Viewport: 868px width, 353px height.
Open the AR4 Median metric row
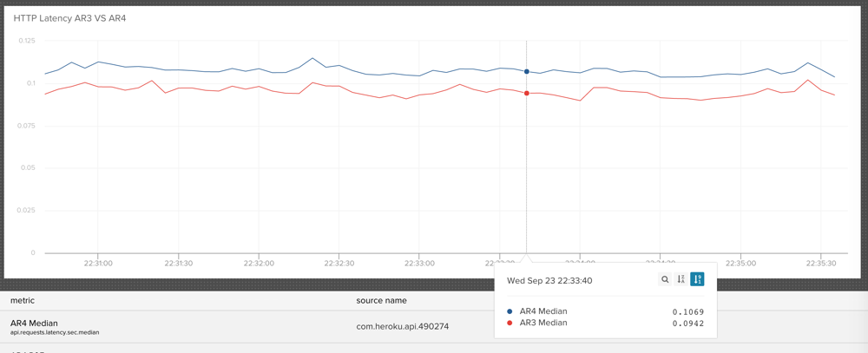pos(34,324)
